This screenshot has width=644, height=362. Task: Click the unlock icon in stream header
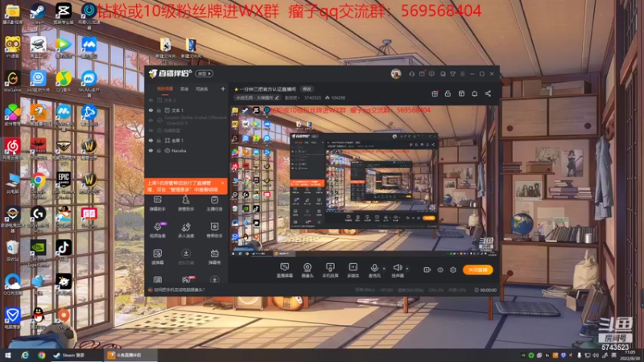(x=448, y=93)
